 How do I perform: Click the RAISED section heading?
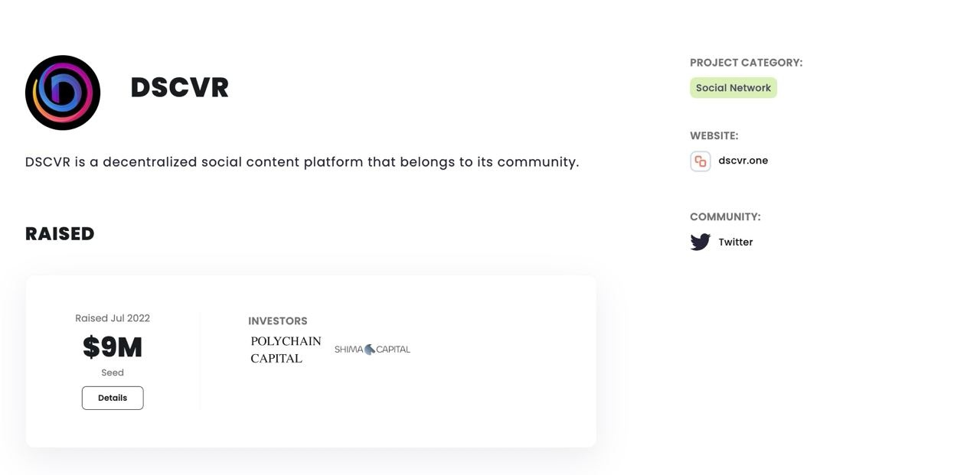[60, 234]
